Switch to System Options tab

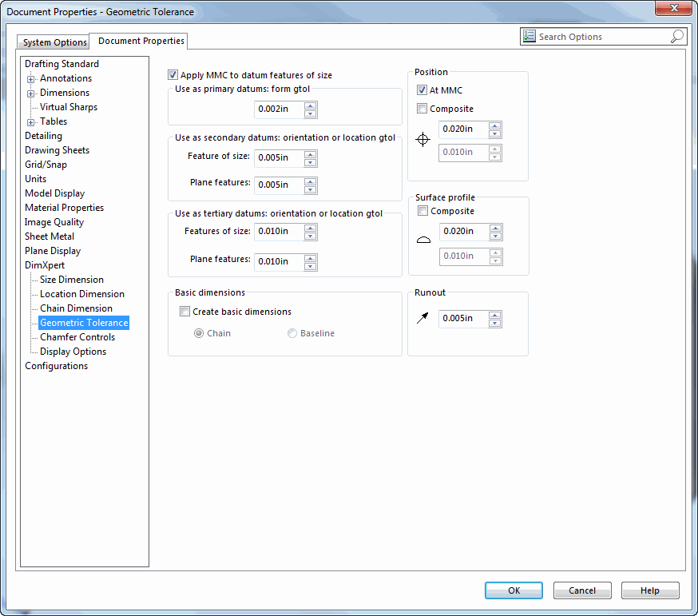[x=54, y=42]
